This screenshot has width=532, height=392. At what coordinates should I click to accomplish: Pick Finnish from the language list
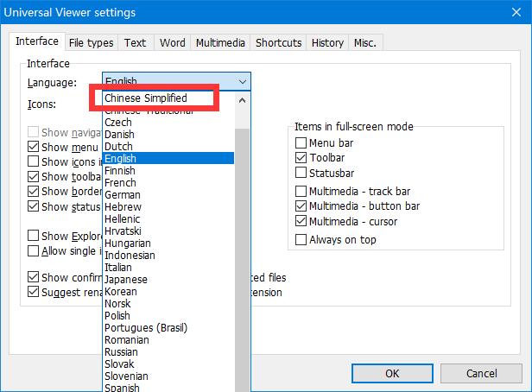pyautogui.click(x=168, y=171)
